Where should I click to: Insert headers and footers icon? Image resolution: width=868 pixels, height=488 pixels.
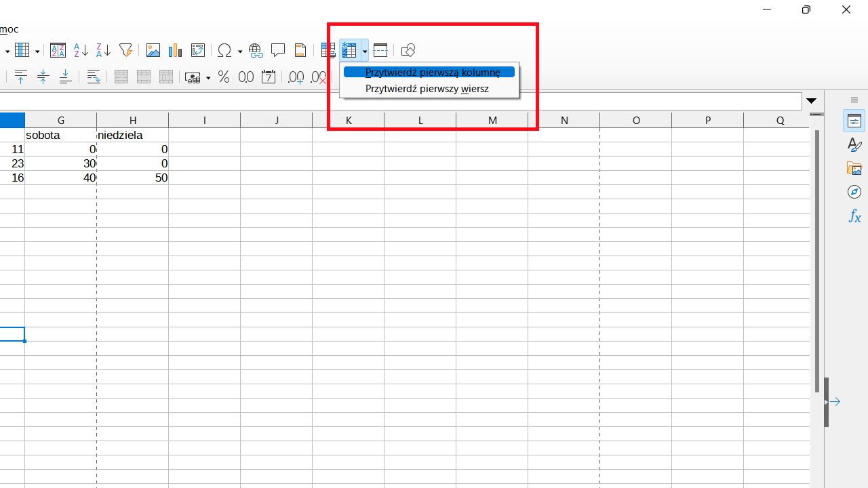click(x=300, y=50)
